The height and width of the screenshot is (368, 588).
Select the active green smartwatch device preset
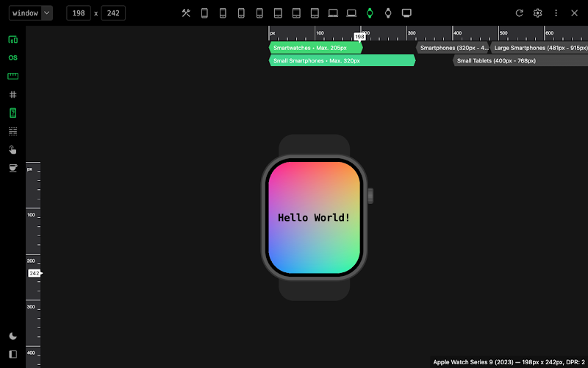(370, 13)
